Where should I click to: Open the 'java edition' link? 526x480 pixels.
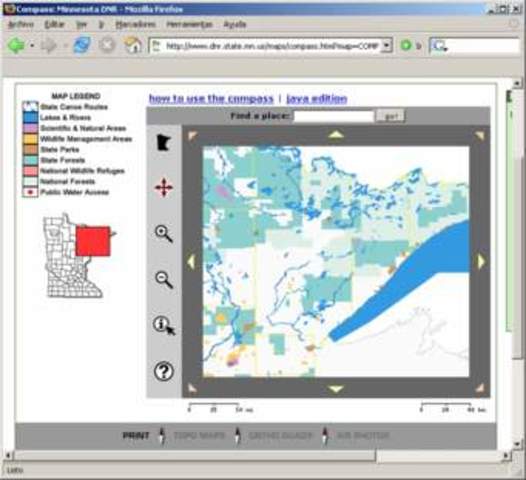[317, 99]
